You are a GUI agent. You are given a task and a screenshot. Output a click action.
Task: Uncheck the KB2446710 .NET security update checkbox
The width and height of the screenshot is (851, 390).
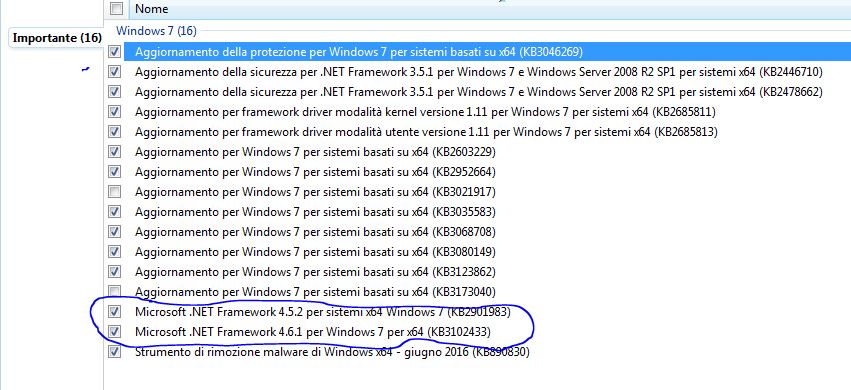[115, 72]
